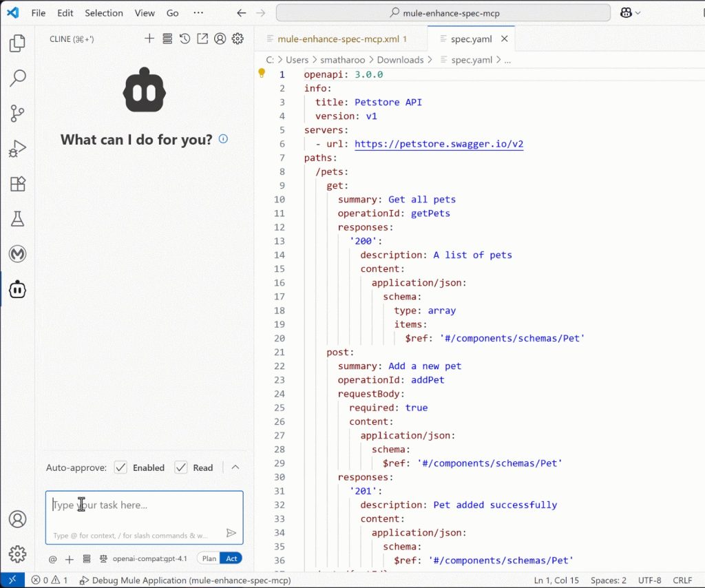Image resolution: width=705 pixels, height=588 pixels.
Task: Click the petstore.swagger.io URL link
Action: coord(439,144)
